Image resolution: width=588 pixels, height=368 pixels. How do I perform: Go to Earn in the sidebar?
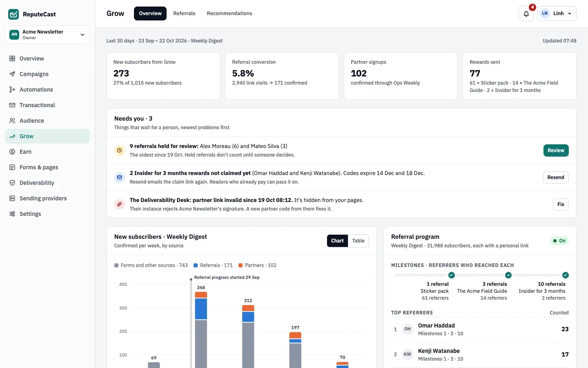tap(47, 152)
